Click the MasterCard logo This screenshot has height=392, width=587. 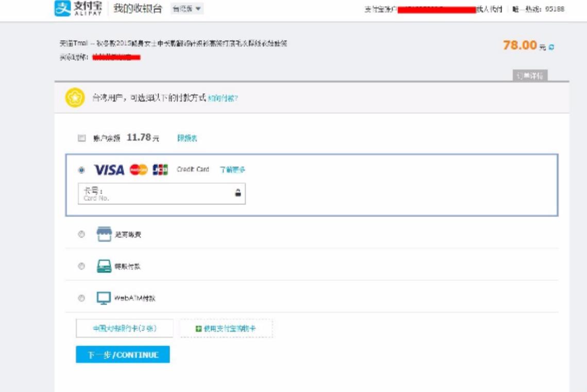[139, 169]
